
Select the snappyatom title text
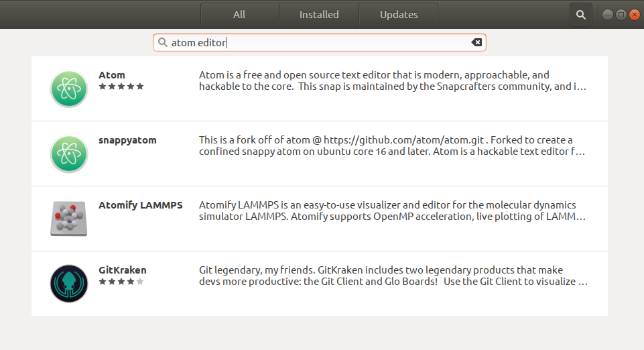[x=127, y=140]
